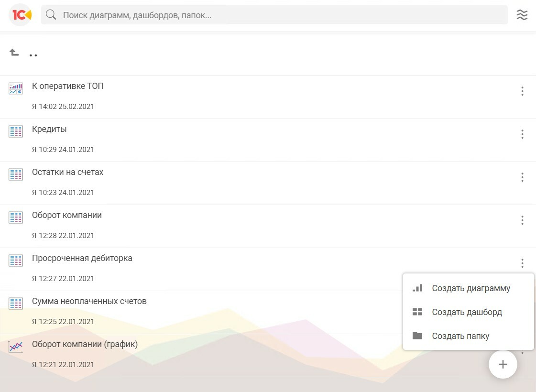Click the table icon for Просроченная дебиторка
The height and width of the screenshot is (392, 536).
[16, 261]
